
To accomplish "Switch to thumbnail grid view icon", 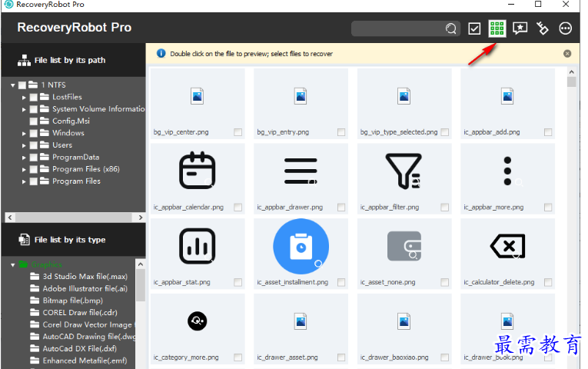I will 497,28.
